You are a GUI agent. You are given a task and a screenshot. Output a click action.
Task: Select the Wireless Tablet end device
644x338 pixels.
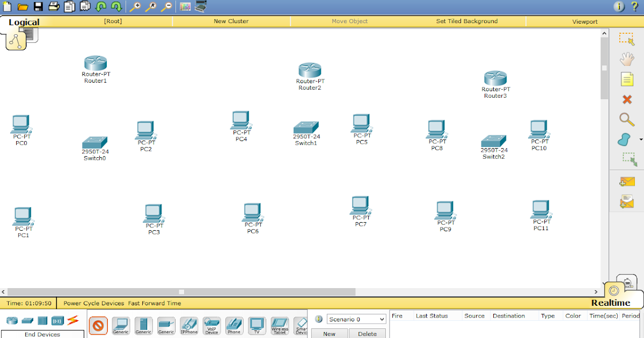point(279,325)
